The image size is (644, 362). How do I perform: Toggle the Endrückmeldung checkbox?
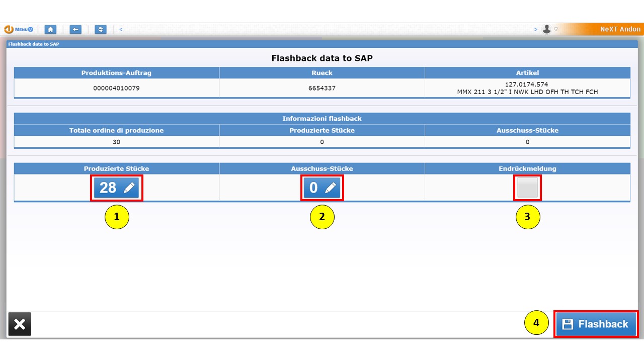point(527,188)
